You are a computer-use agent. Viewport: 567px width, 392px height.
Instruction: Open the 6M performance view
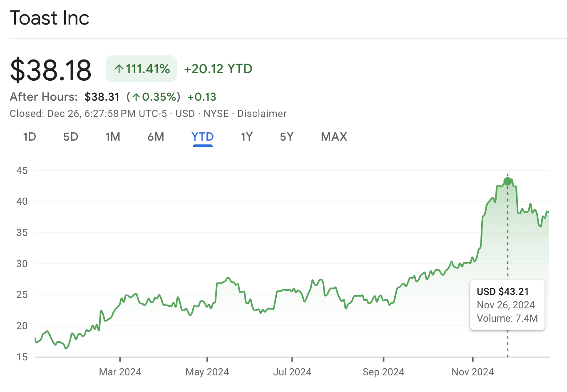pos(156,136)
